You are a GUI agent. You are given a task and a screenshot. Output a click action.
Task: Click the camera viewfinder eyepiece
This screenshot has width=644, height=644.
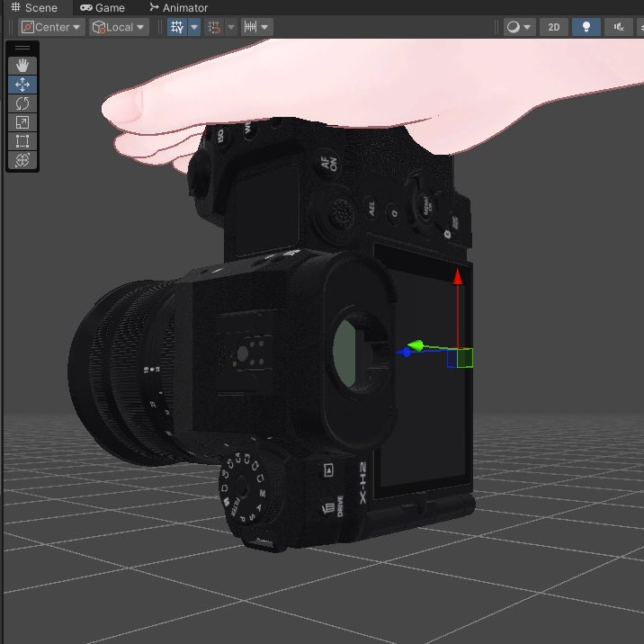360,353
